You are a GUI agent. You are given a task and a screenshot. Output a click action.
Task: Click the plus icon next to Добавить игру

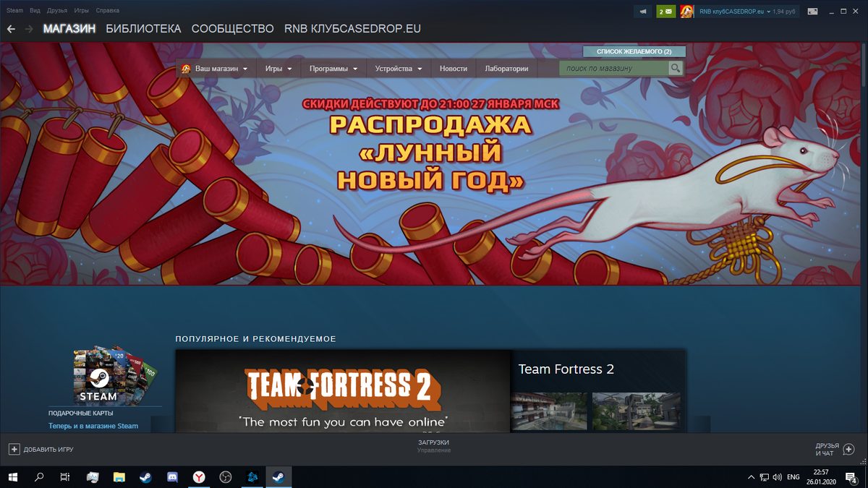(x=14, y=449)
